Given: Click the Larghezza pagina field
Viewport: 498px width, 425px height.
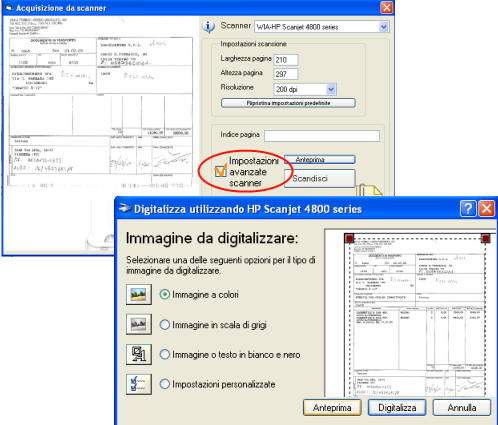Looking at the screenshot, I should pos(286,60).
